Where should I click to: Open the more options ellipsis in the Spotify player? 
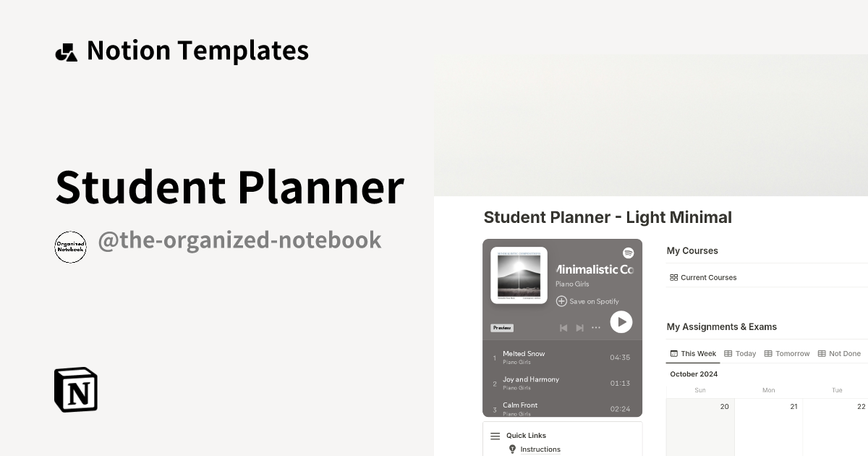point(595,327)
